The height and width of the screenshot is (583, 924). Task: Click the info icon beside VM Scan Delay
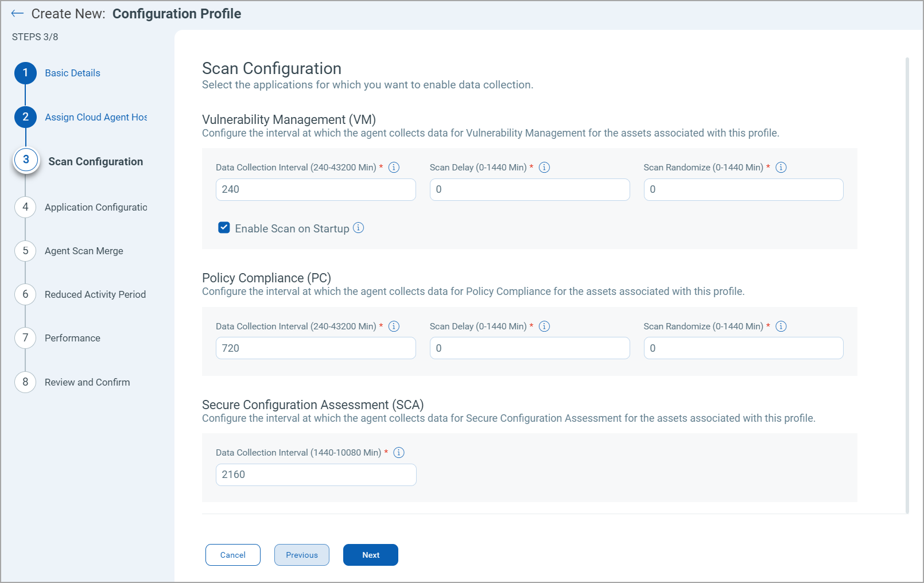click(x=544, y=167)
